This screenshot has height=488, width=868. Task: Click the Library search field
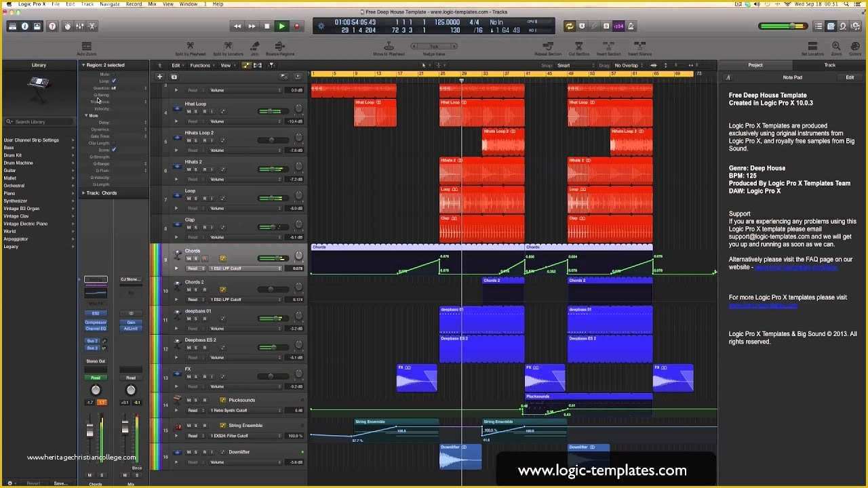(x=39, y=122)
